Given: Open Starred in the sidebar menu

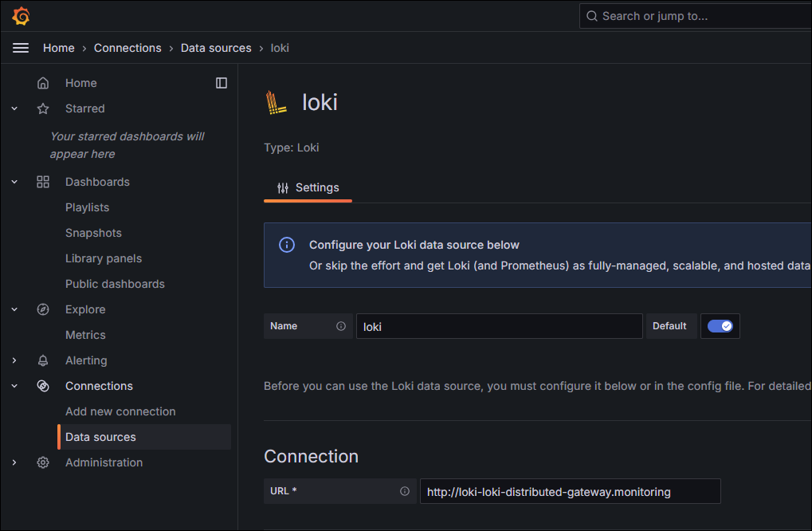Looking at the screenshot, I should click(x=85, y=108).
